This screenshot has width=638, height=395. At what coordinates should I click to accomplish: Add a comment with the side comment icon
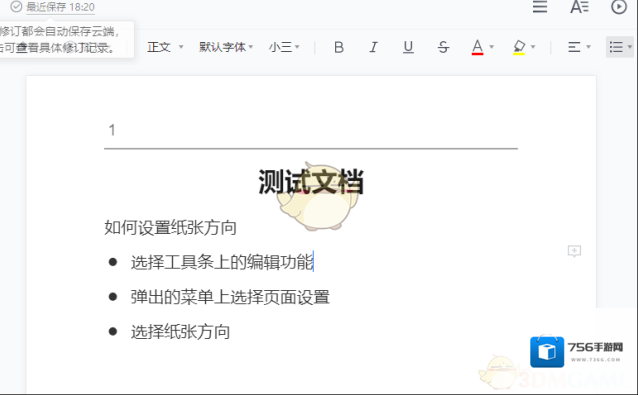(574, 251)
